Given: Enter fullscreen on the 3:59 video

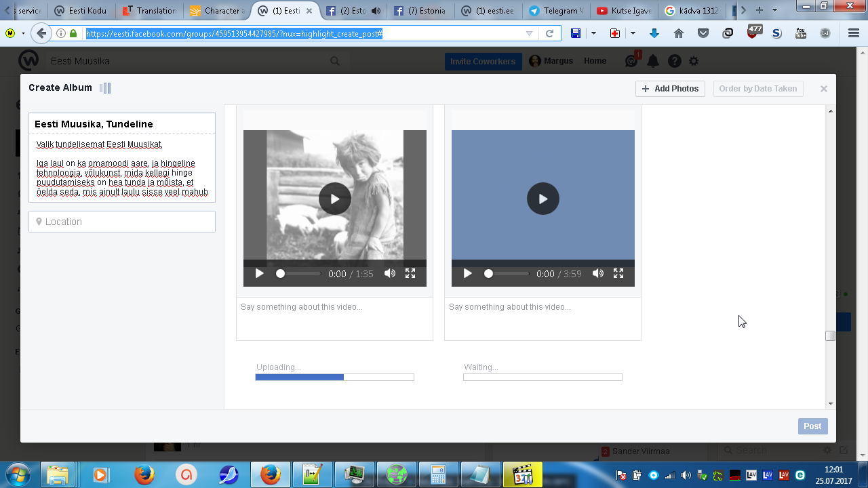Looking at the screenshot, I should tap(618, 273).
